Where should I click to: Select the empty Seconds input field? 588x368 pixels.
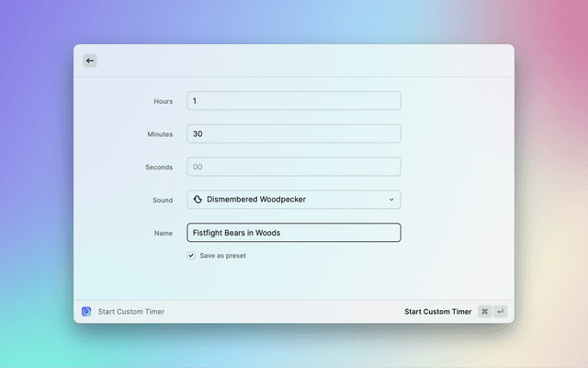293,167
